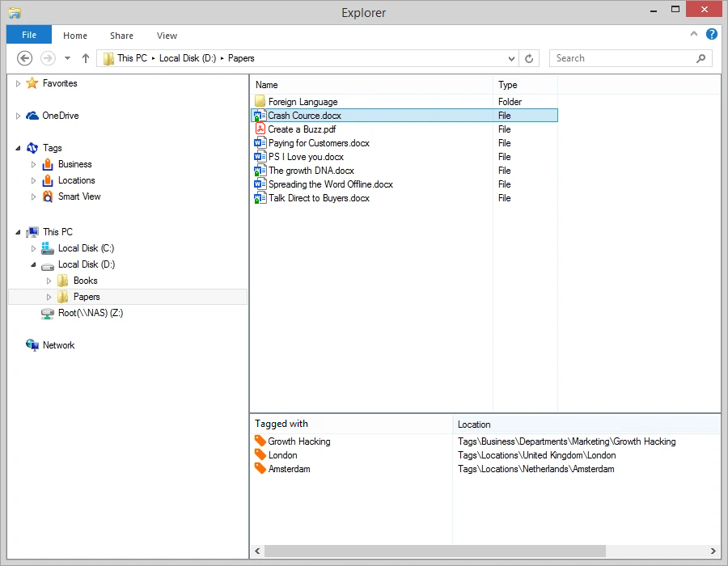The image size is (728, 566).
Task: Click the OneDrive cloud icon
Action: pyautogui.click(x=32, y=115)
